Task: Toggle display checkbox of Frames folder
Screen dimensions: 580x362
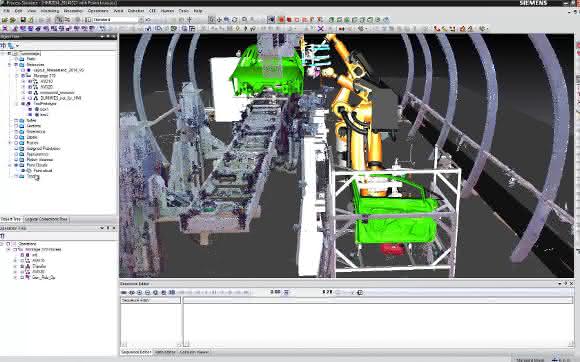Action: (x=16, y=143)
